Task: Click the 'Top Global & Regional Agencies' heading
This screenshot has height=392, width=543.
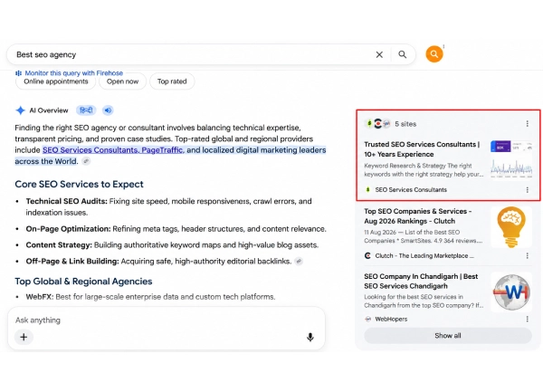Action: (x=83, y=282)
